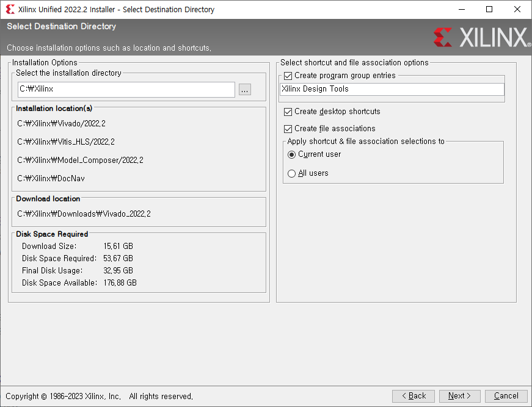
Task: Cancel the installation
Action: tap(506, 396)
